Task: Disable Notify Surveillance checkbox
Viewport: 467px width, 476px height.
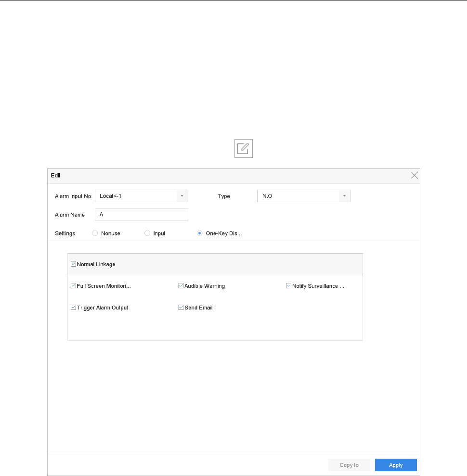Action: (x=289, y=286)
